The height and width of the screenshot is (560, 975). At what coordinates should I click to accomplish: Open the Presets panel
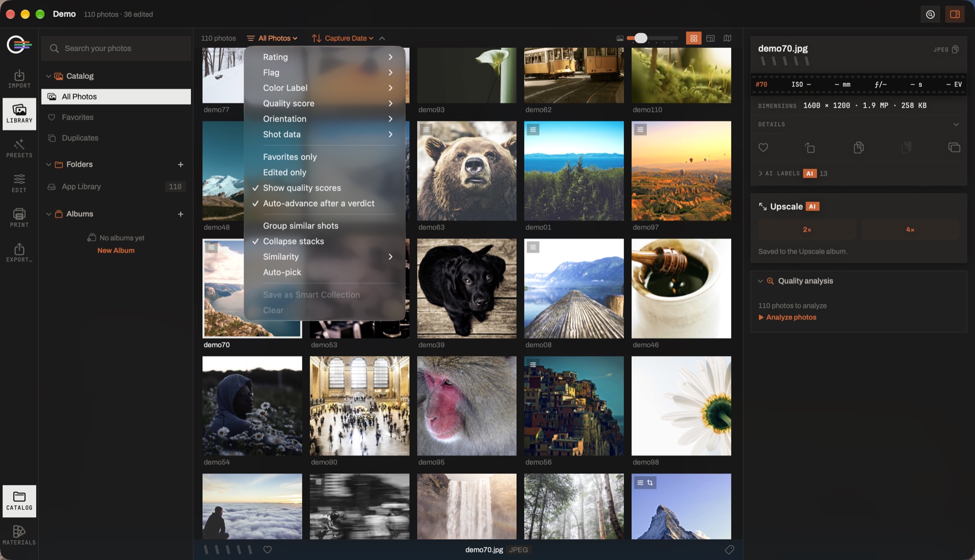point(19,149)
